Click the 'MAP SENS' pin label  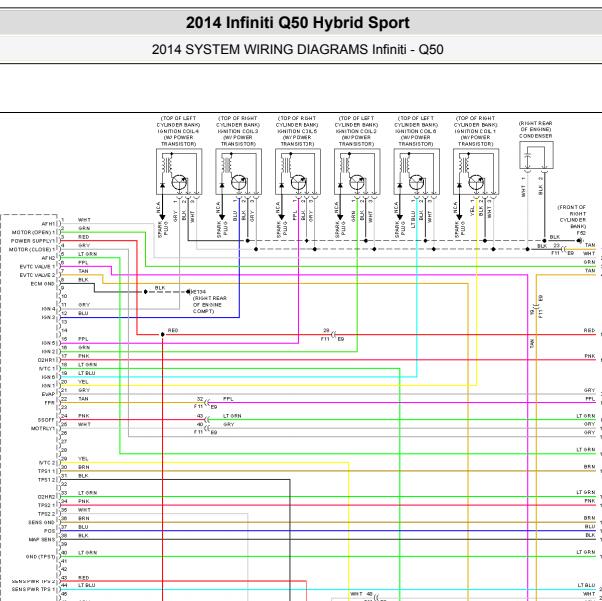(42, 540)
